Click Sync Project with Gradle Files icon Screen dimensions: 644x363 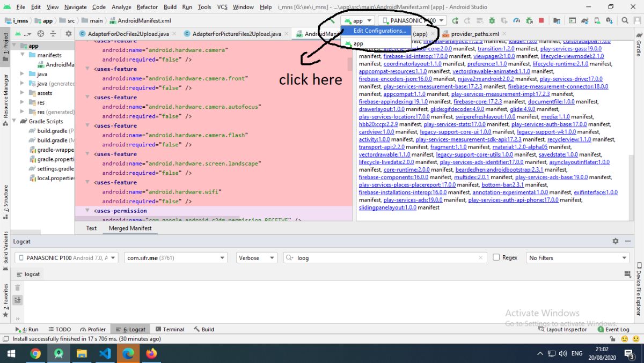coord(586,20)
